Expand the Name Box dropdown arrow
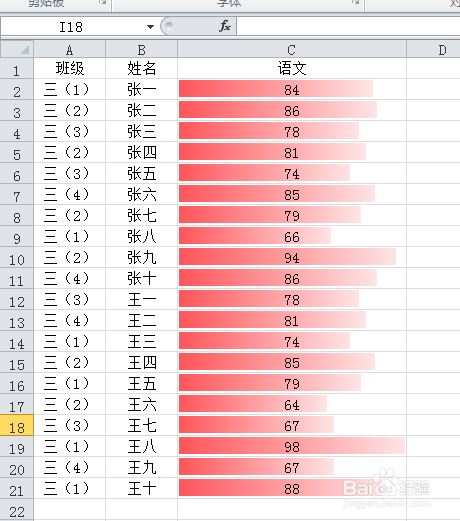 [150, 27]
